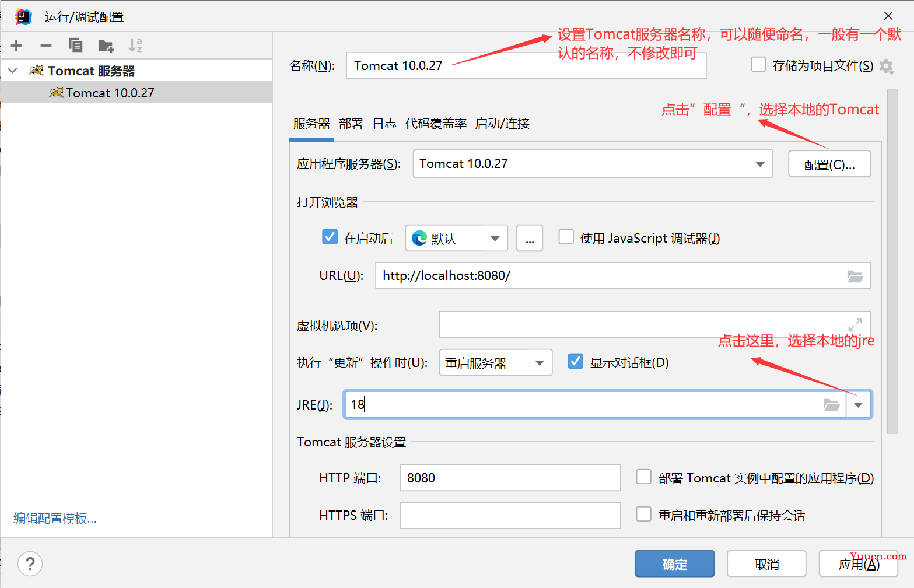The height and width of the screenshot is (588, 914).
Task: Add a new run configuration
Action: tap(16, 45)
